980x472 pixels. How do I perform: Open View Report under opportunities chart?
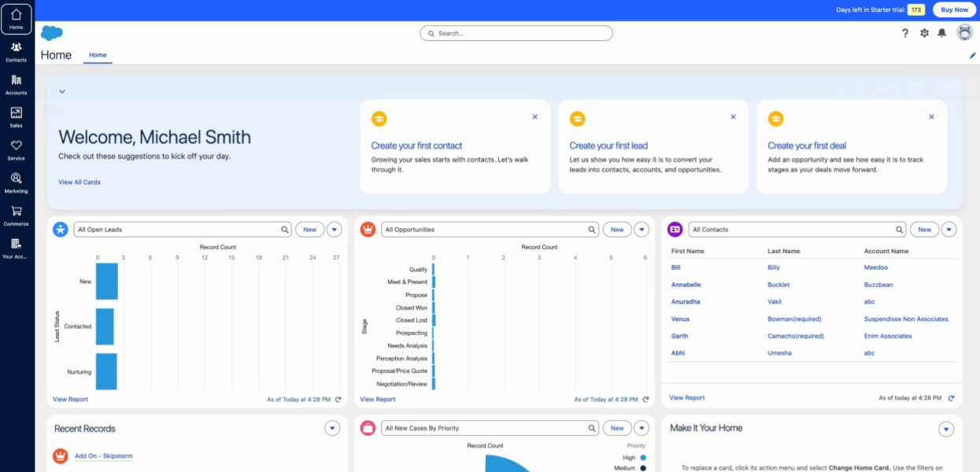[x=377, y=399]
